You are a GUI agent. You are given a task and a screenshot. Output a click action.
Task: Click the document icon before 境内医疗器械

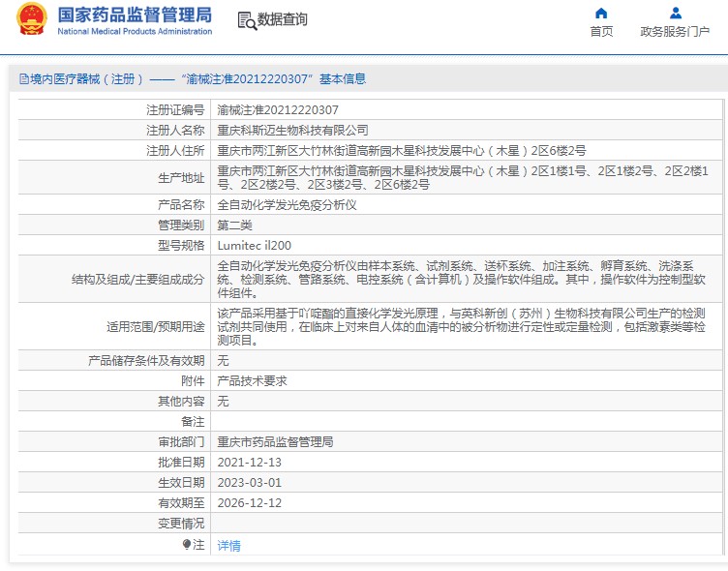point(24,79)
